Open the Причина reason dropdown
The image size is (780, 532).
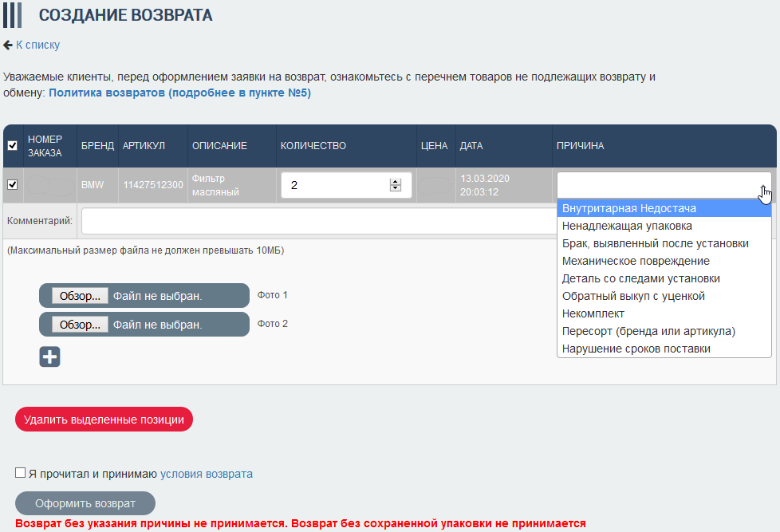click(664, 185)
